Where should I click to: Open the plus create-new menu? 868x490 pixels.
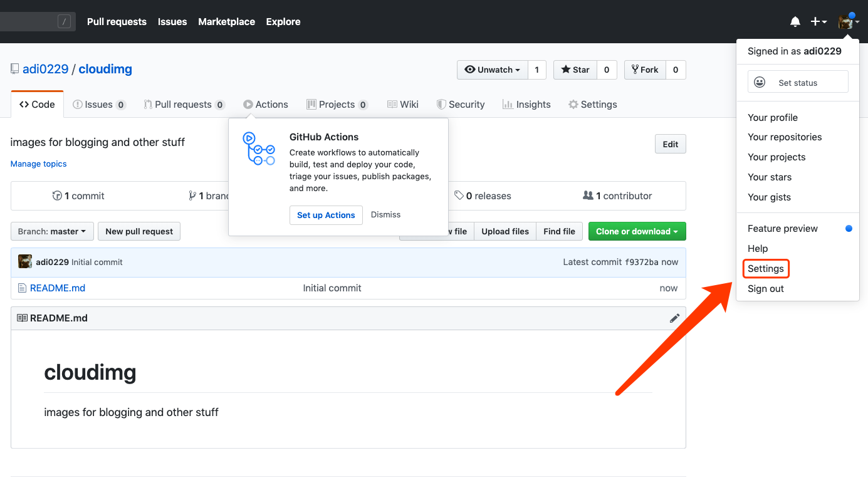(x=818, y=22)
